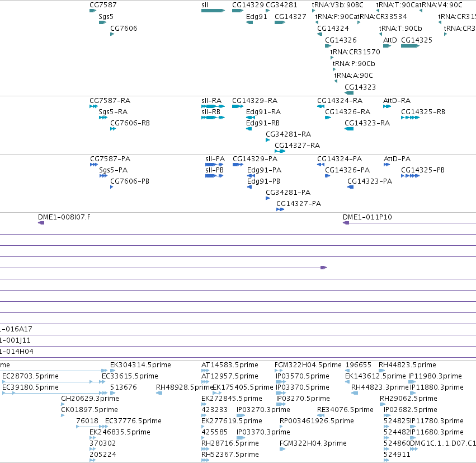Screen dimensions: 476x463
Task: Select the RH52367.5prime EST label
Action: pos(230,455)
